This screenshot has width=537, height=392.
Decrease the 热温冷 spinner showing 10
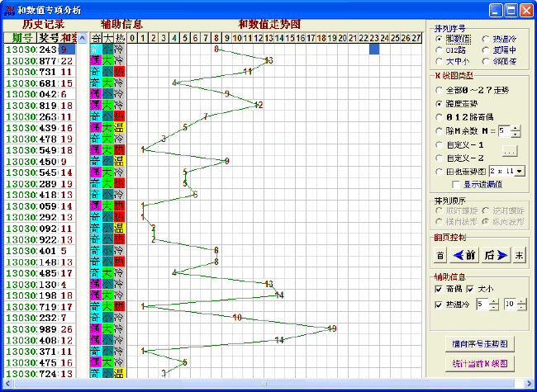522,308
